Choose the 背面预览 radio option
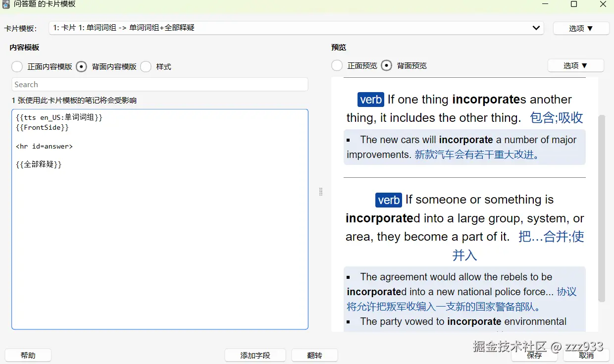 [387, 65]
